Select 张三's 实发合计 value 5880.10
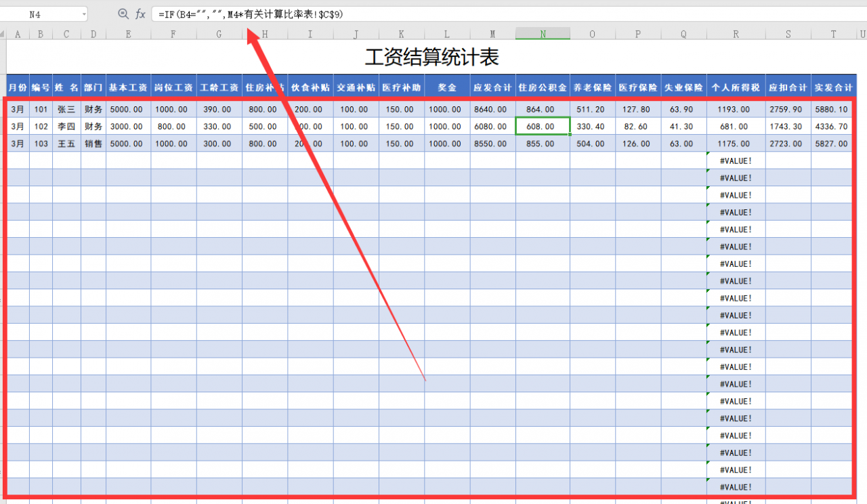Viewport: 867px width, 504px height. (832, 109)
